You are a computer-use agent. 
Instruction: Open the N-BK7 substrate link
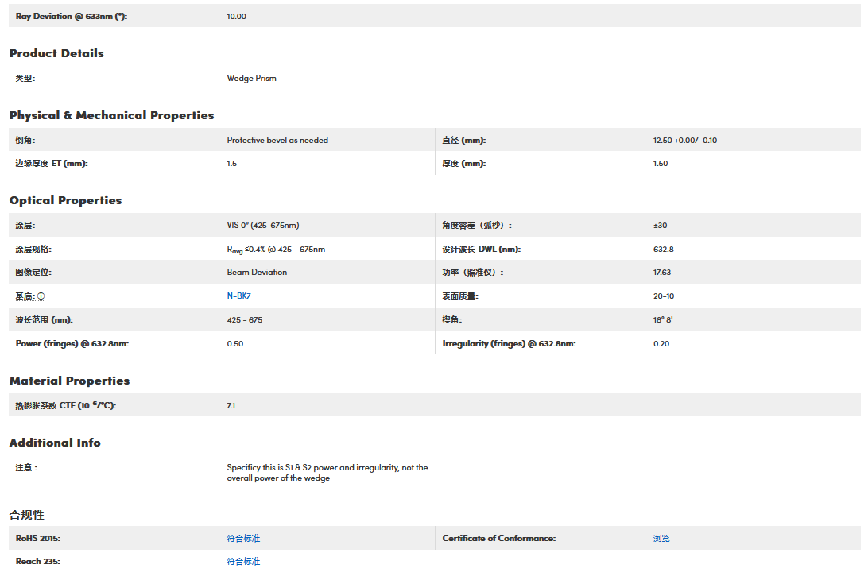coord(238,296)
